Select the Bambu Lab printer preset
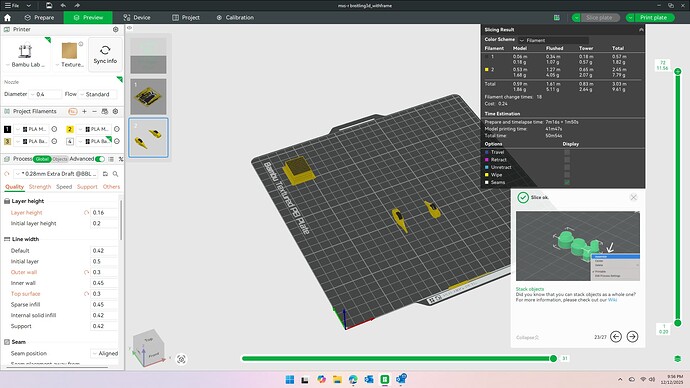The image size is (690, 388). pyautogui.click(x=26, y=55)
